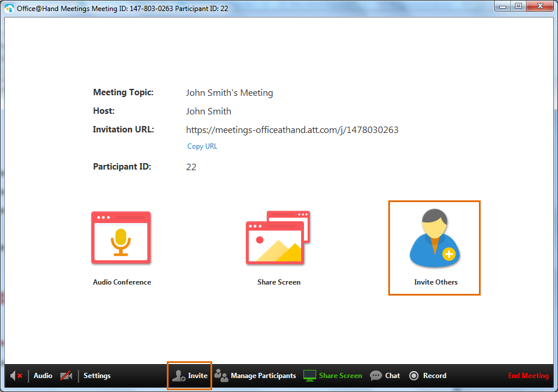The image size is (558, 392).
Task: Click the Invite person icon in toolbar
Action: pos(178,376)
